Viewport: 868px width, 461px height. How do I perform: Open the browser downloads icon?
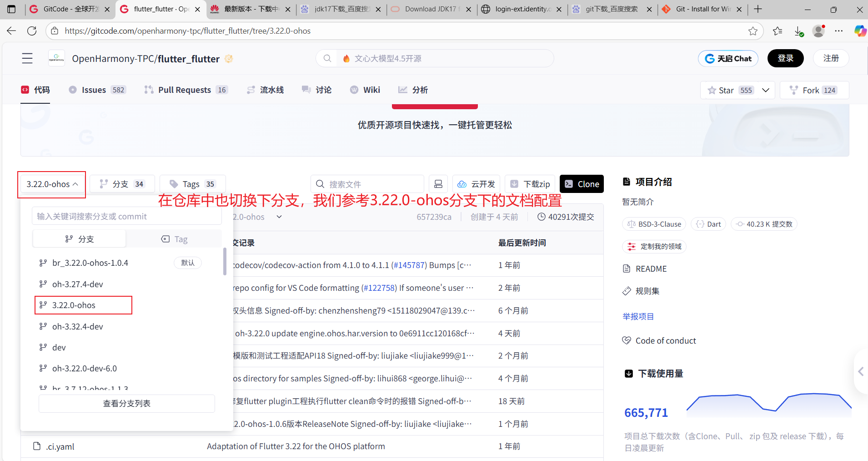pyautogui.click(x=798, y=30)
